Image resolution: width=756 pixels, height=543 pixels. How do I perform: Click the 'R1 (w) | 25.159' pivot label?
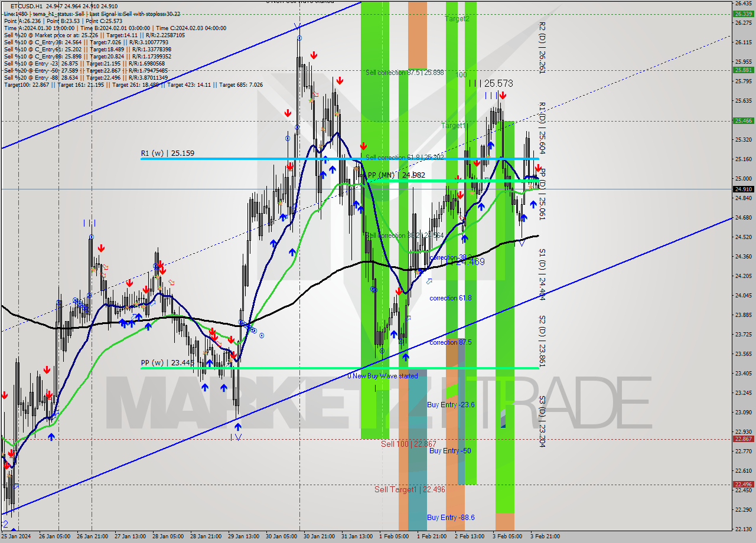[168, 153]
